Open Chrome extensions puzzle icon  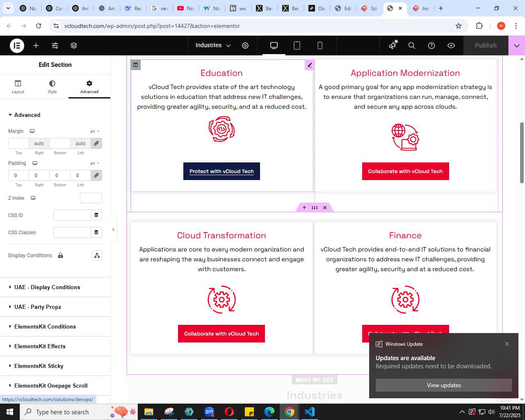[479, 26]
